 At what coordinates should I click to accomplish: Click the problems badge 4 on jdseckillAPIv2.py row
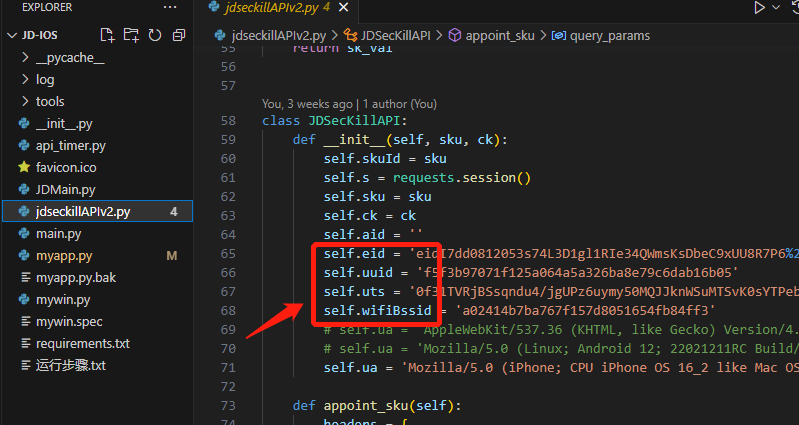[174, 211]
